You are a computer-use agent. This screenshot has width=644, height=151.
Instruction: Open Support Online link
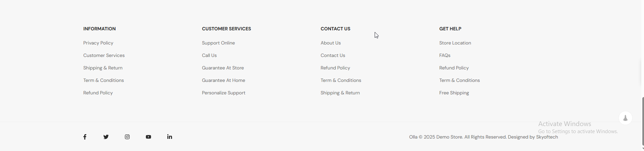click(x=218, y=43)
